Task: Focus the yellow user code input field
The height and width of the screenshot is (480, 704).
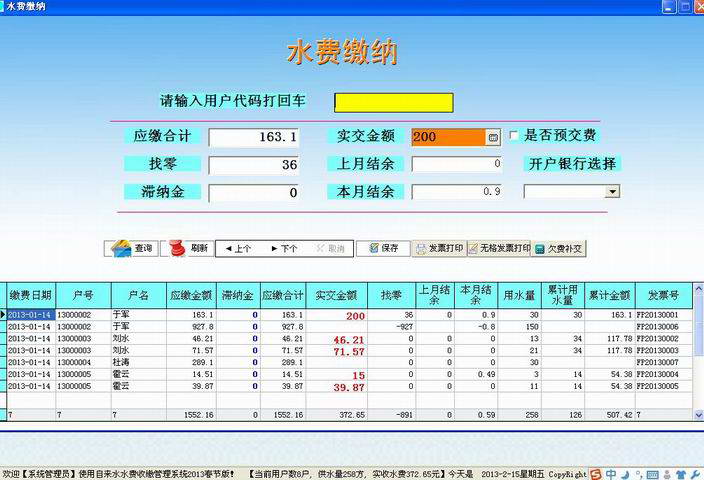Action: tap(394, 103)
